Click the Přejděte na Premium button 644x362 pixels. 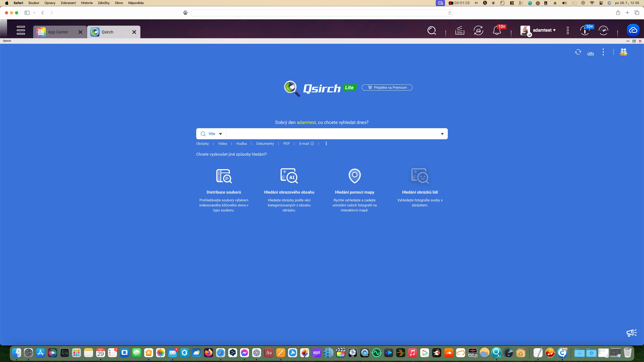click(x=387, y=87)
